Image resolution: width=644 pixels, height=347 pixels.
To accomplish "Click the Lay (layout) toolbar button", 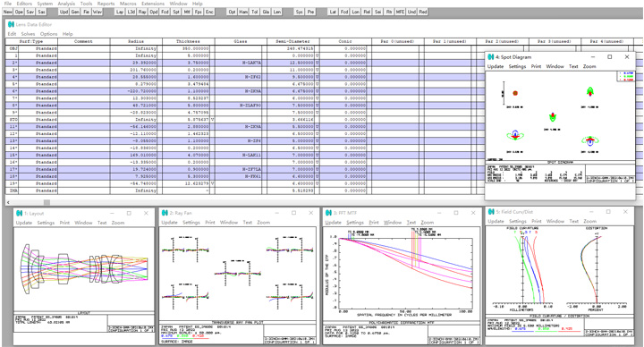I will tap(120, 12).
